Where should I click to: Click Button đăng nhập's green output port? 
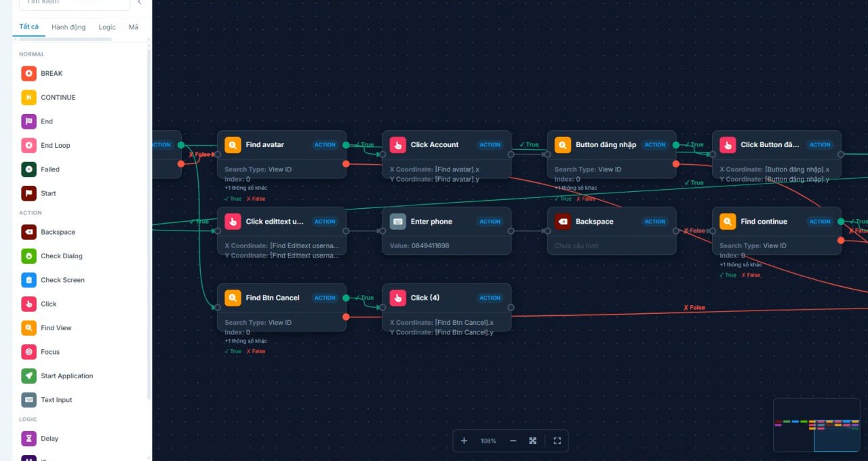[x=676, y=145]
